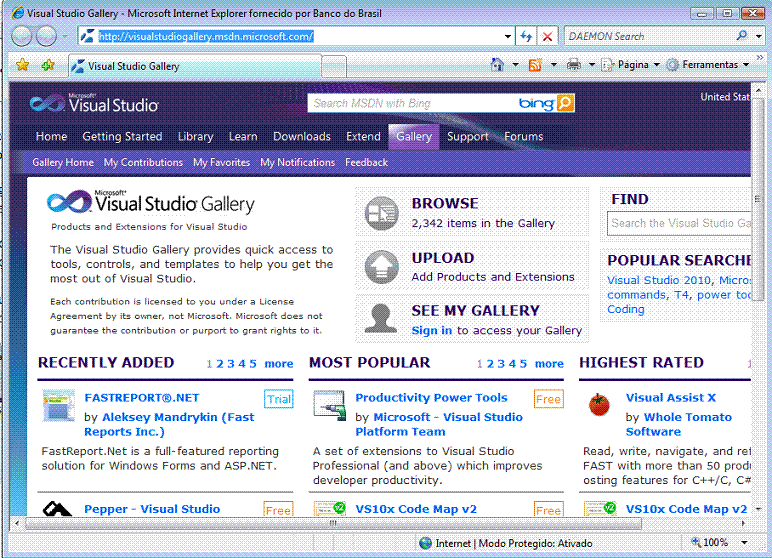Open the address bar history dropdown
772x558 pixels.
508,36
